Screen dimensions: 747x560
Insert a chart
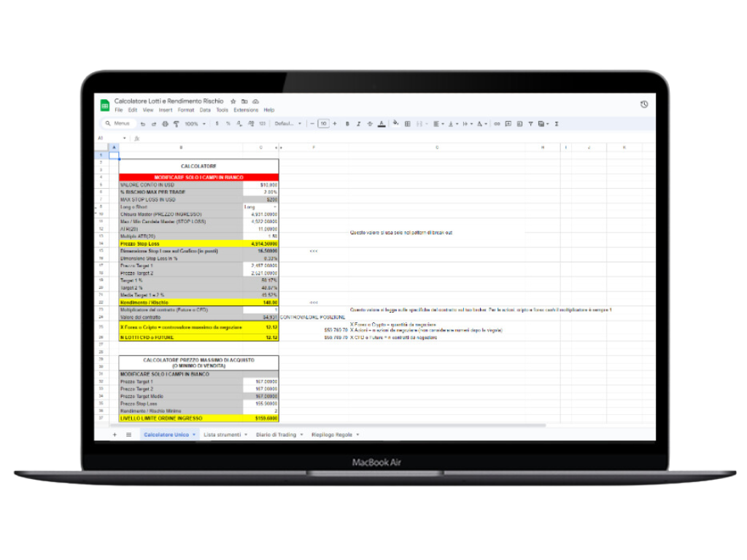(519, 124)
